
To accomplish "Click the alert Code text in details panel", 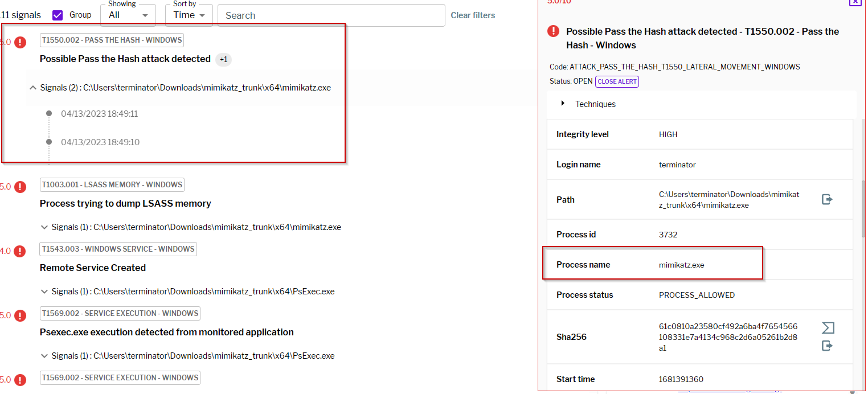I will coord(675,67).
